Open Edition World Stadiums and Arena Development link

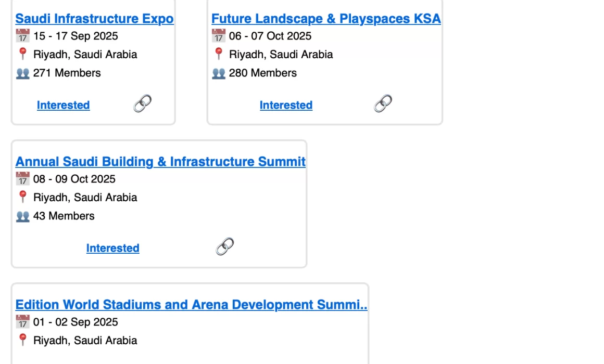(191, 305)
